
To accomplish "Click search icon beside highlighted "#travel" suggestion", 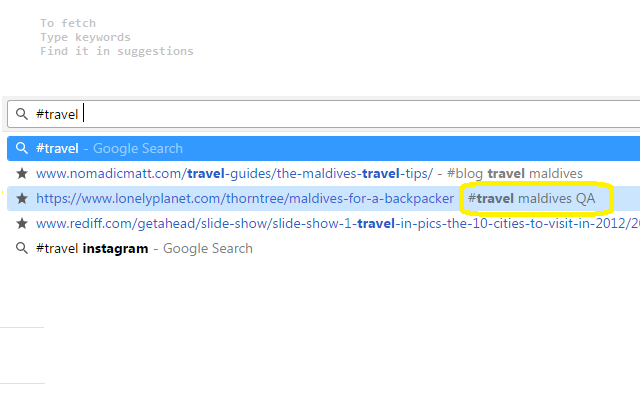I will [x=21, y=149].
